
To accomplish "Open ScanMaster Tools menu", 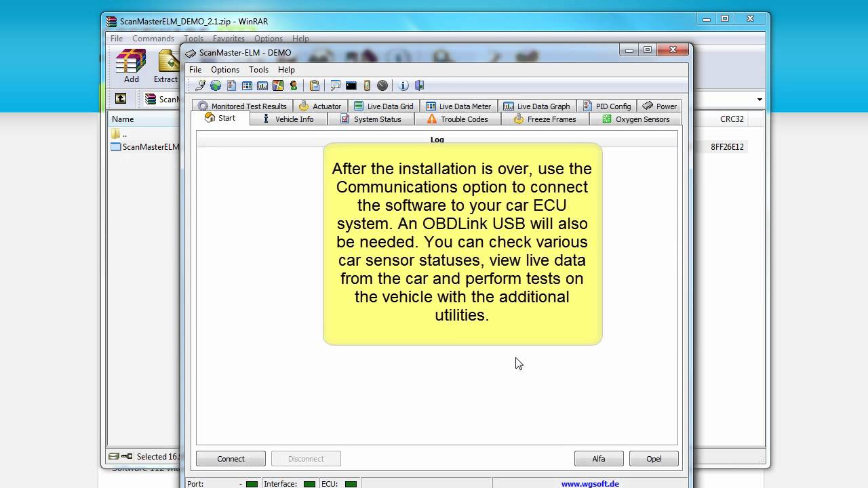I will tap(258, 70).
